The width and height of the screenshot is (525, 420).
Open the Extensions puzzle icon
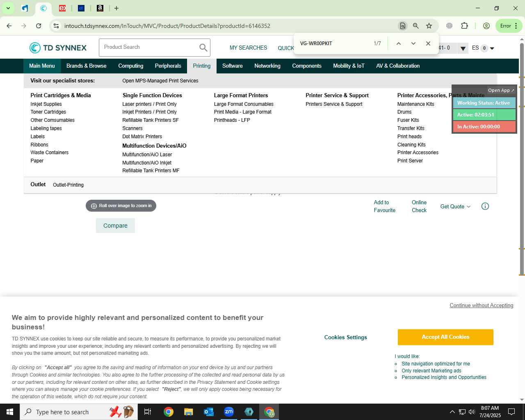[x=464, y=26]
